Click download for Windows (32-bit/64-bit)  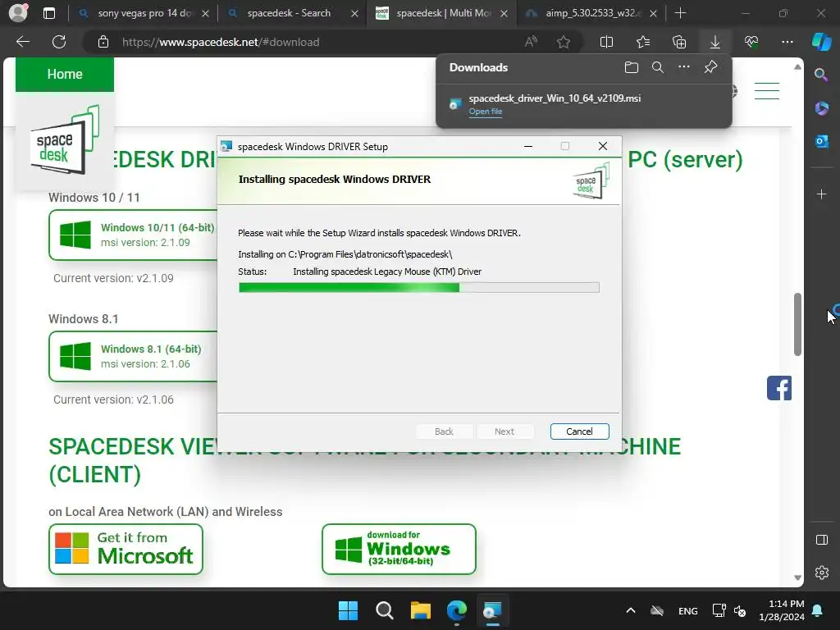click(x=399, y=549)
